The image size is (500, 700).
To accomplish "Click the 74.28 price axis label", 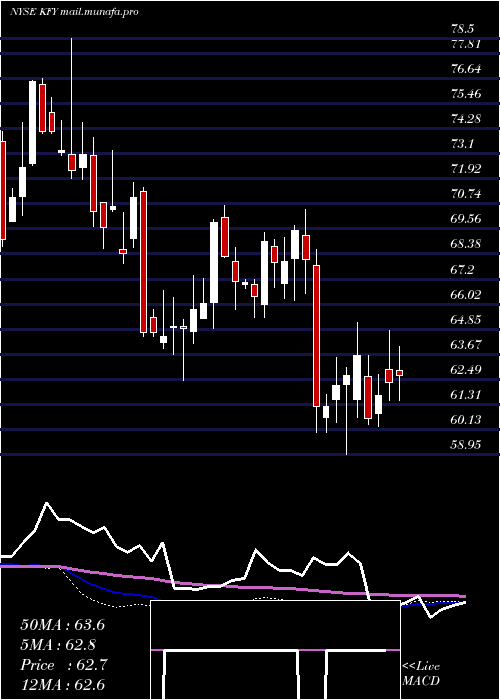I will [466, 119].
